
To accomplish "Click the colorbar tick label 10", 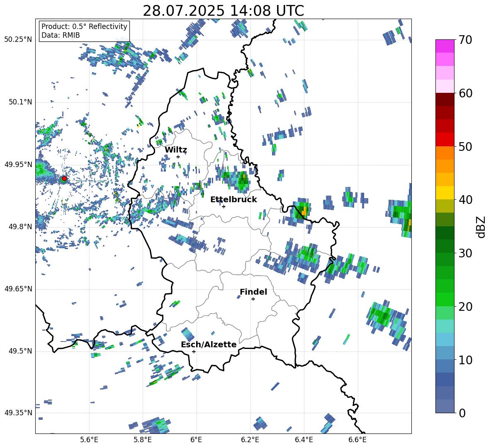I will [x=465, y=360].
